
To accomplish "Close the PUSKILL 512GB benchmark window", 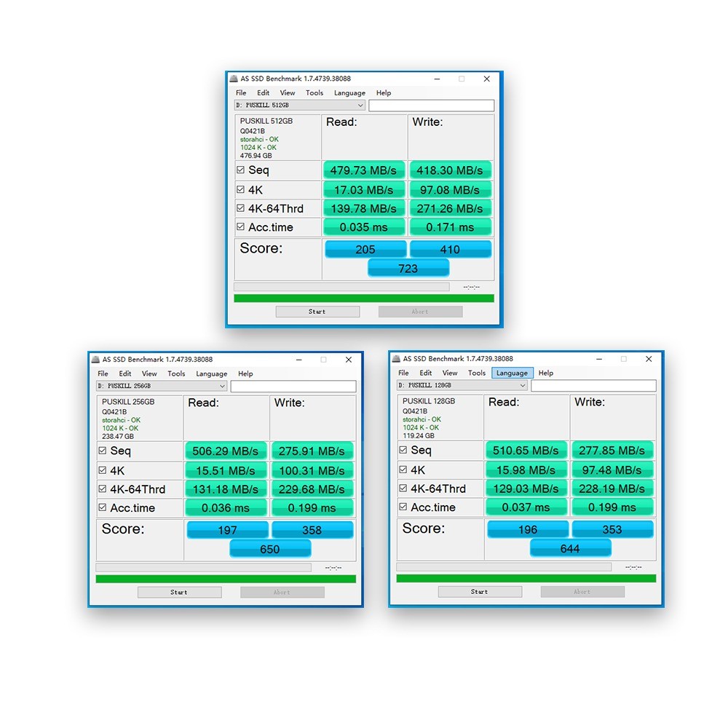I will 486,79.
